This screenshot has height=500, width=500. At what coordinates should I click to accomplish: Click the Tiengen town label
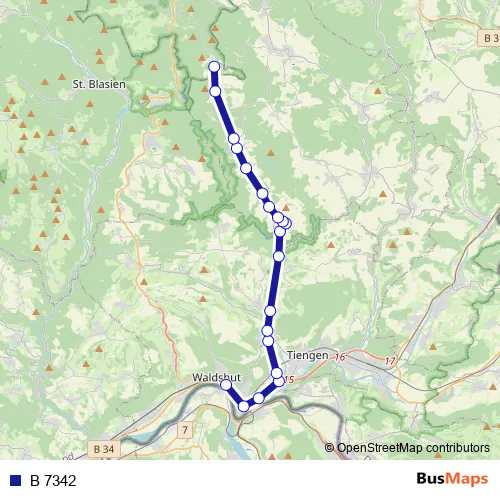(x=307, y=355)
